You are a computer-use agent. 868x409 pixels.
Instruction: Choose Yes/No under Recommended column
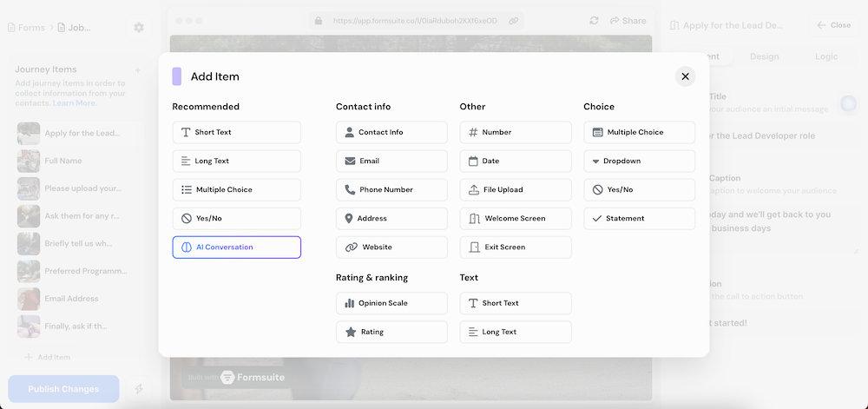[236, 218]
